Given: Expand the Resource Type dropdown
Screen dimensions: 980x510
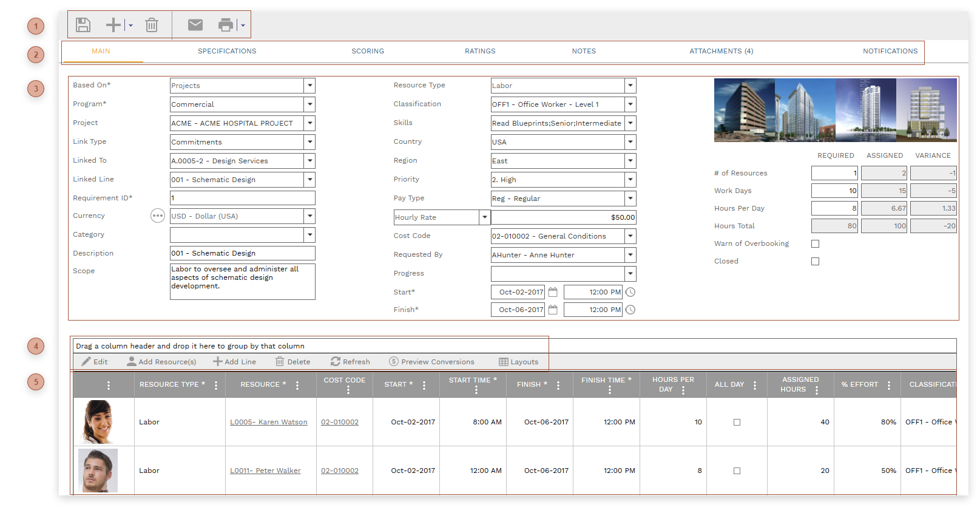Looking at the screenshot, I should (630, 86).
